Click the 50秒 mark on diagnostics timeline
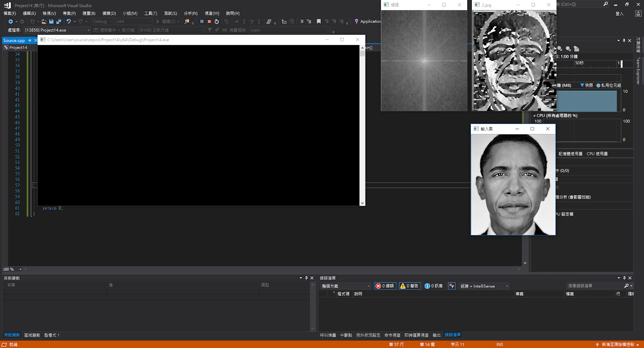The image size is (644, 348). [x=579, y=63]
